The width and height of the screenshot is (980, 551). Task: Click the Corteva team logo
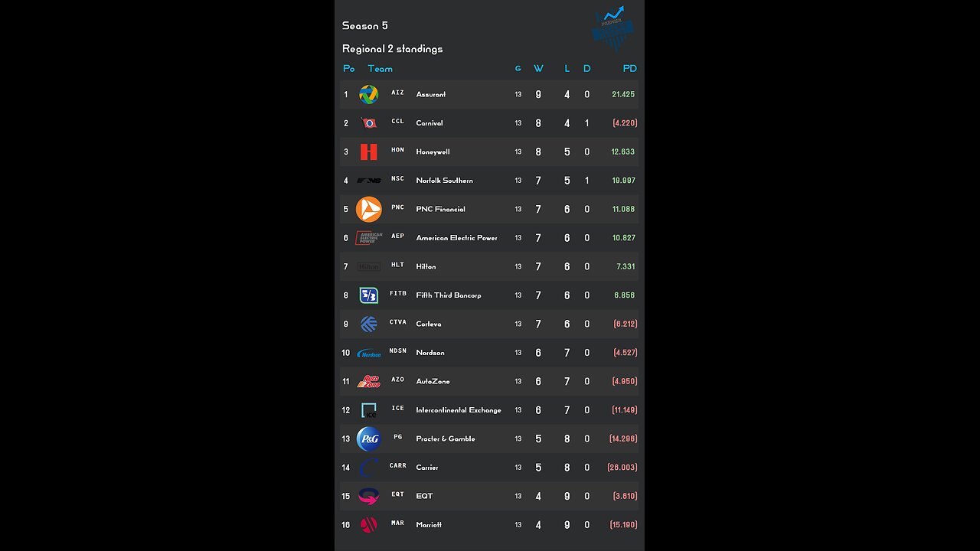[368, 324]
